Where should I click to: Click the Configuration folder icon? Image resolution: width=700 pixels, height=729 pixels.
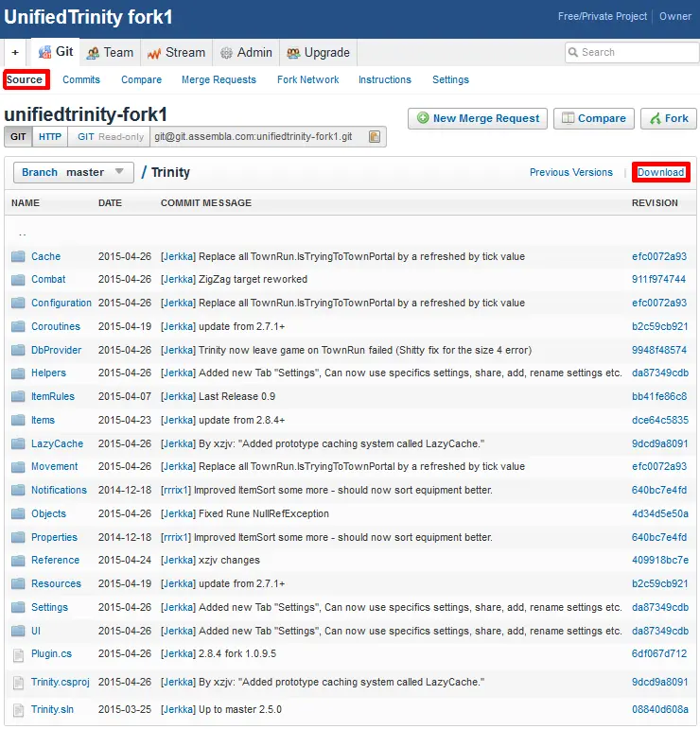click(x=18, y=304)
